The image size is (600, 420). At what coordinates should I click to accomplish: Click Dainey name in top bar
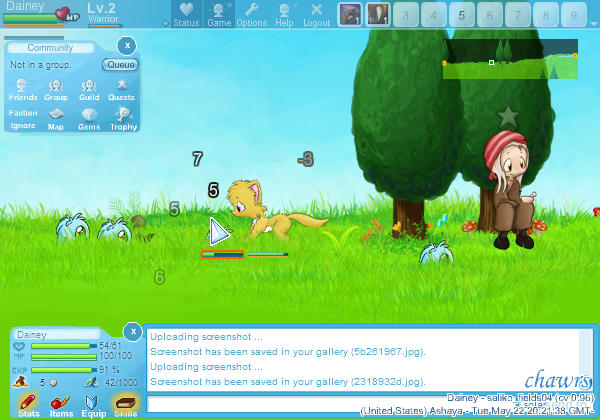pos(25,6)
